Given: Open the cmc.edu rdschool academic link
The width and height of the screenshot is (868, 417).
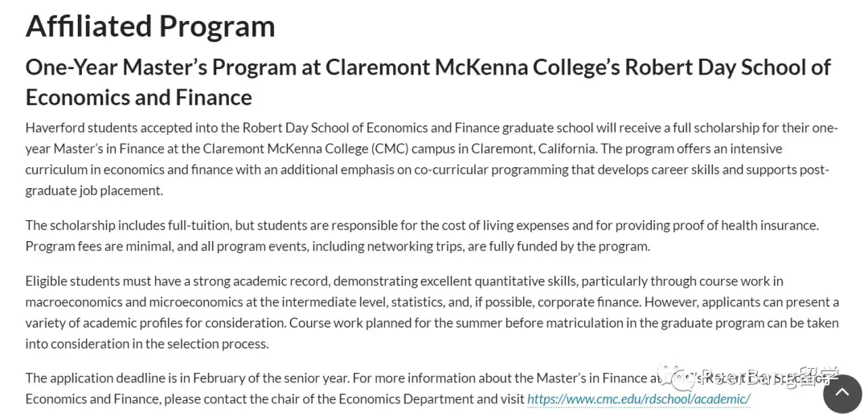Looking at the screenshot, I should click(x=638, y=399).
